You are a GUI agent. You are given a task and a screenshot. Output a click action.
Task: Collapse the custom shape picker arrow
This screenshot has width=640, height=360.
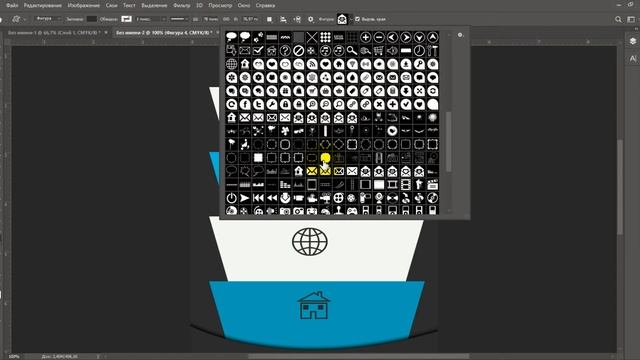pos(351,19)
